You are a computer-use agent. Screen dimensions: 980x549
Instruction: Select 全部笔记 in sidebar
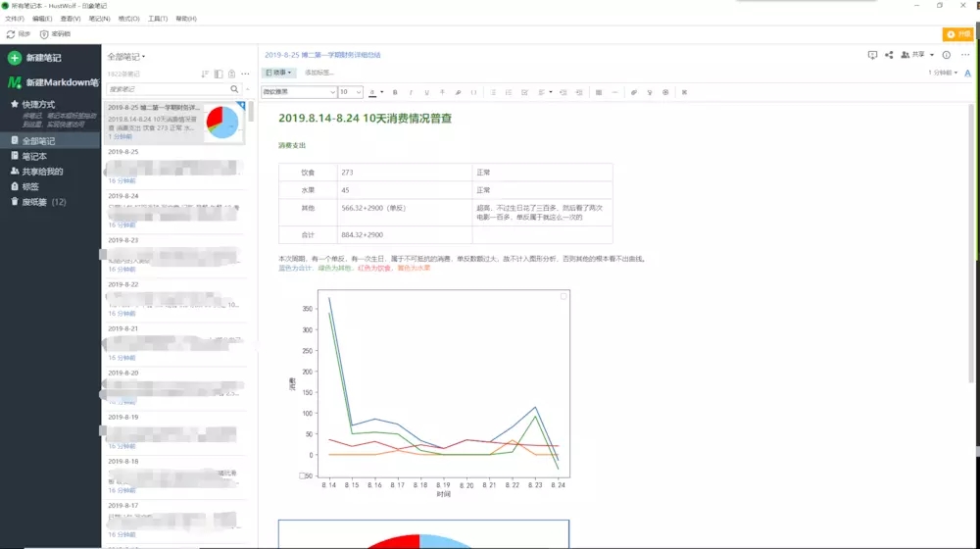pyautogui.click(x=50, y=141)
